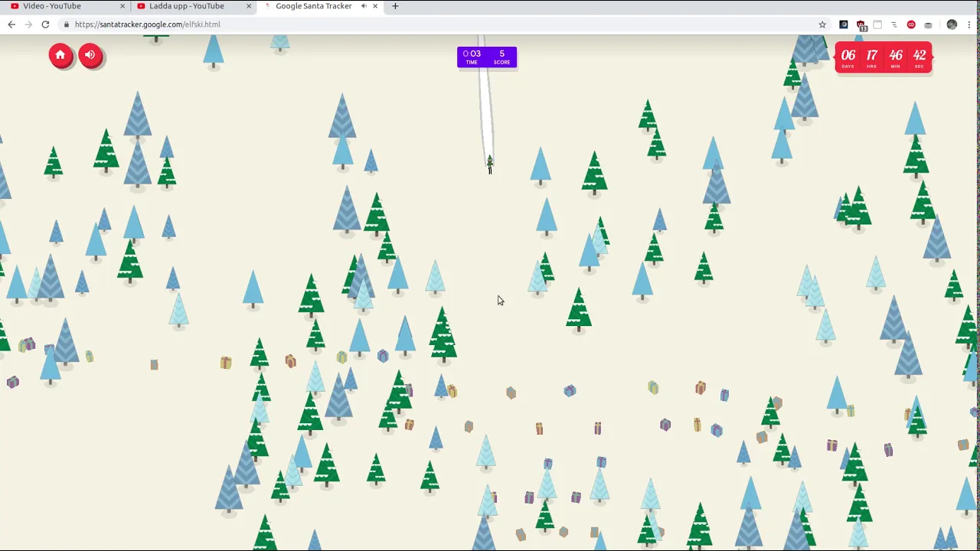The height and width of the screenshot is (551, 980).
Task: Mute audio icon on Santa Tracker tab
Action: point(364,6)
